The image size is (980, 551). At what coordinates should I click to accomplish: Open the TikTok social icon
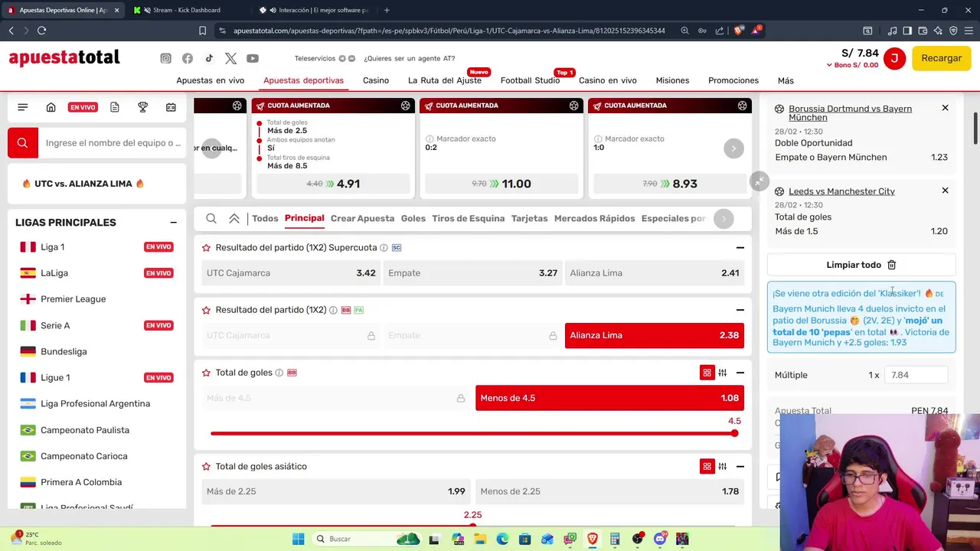tap(209, 58)
